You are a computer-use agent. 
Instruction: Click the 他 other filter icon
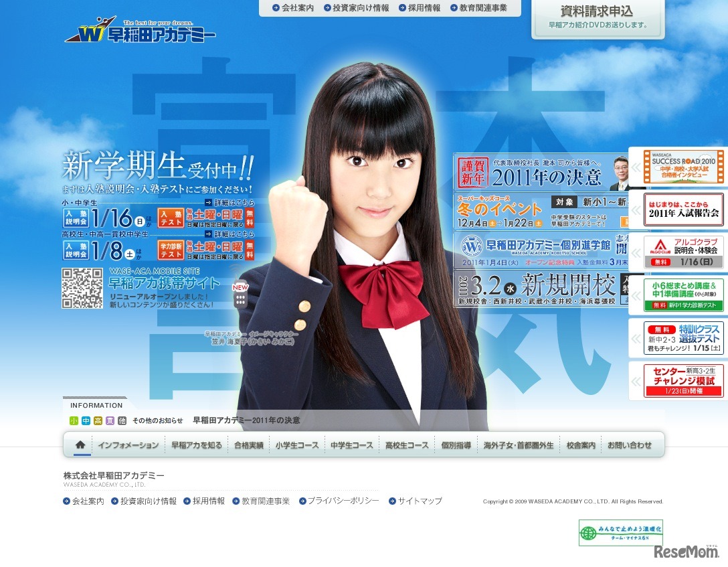tap(122, 420)
